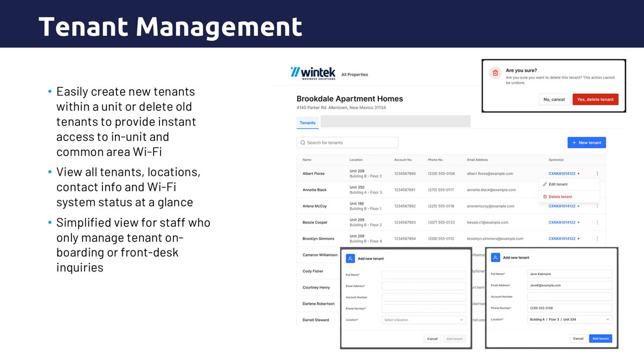Open system link CXNK81014122 for Bessie Cooper

point(562,223)
